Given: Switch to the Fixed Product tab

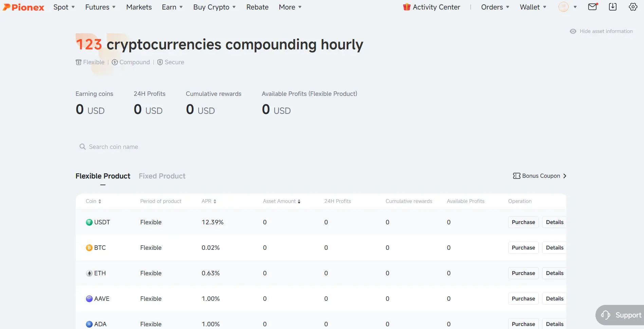Looking at the screenshot, I should pyautogui.click(x=162, y=176).
